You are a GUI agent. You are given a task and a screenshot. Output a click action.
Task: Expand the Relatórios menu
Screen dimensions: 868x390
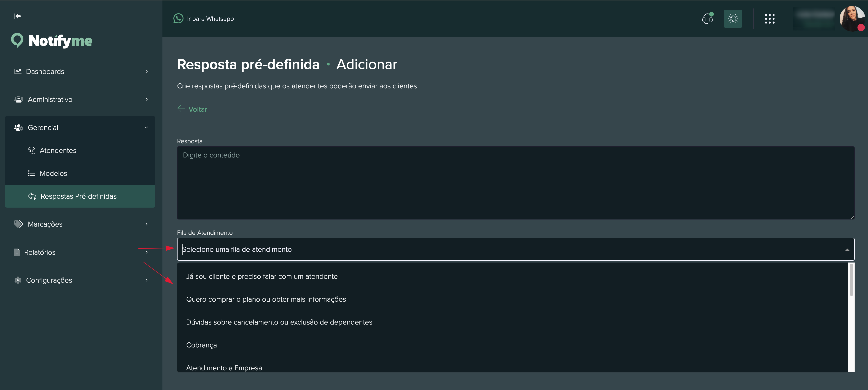[146, 252]
